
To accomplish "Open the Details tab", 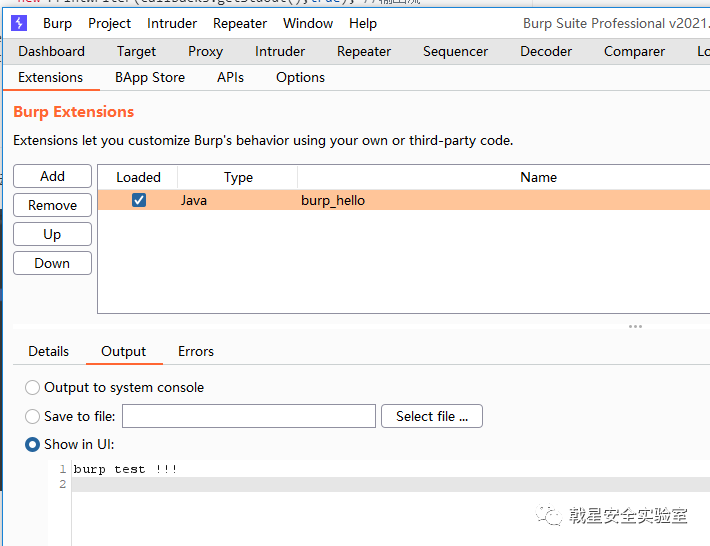I will [x=48, y=351].
